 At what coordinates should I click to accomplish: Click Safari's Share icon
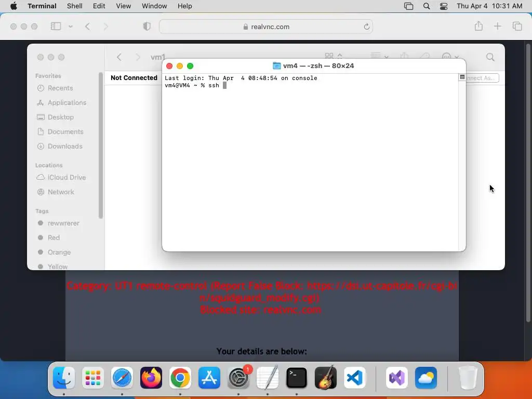pos(478,26)
